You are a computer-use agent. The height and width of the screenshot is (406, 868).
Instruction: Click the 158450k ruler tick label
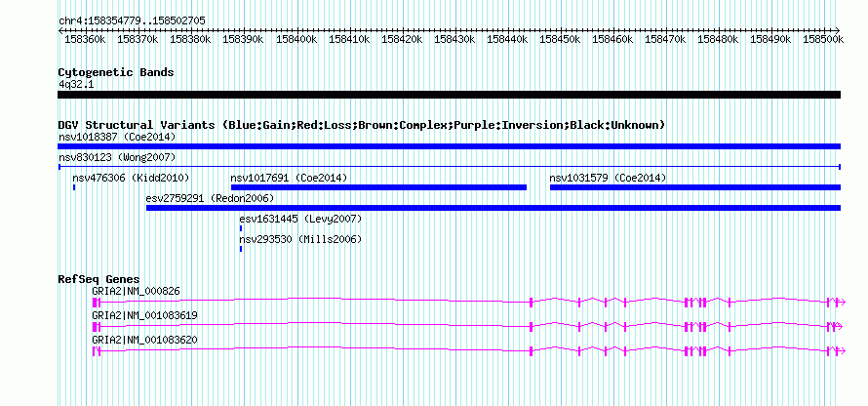pyautogui.click(x=558, y=39)
